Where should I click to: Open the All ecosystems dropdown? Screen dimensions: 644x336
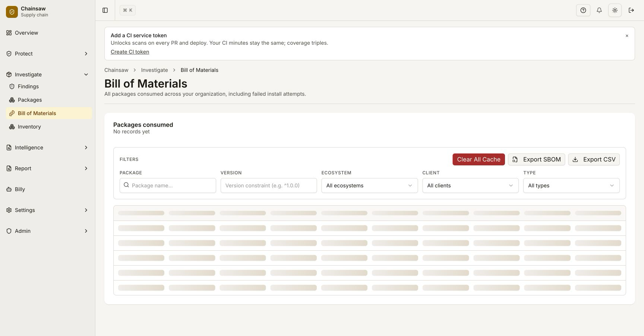coord(369,186)
